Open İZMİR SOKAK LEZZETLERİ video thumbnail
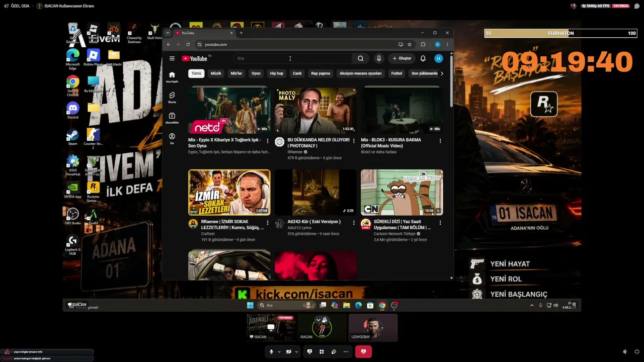Screen dimensions: 644x362 pos(229,192)
